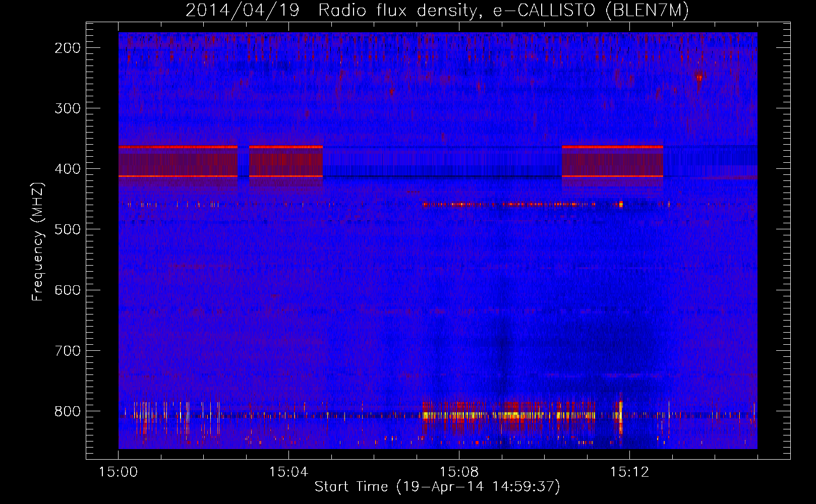Click the 600 frequency tick label
The image size is (816, 504).
tap(68, 290)
